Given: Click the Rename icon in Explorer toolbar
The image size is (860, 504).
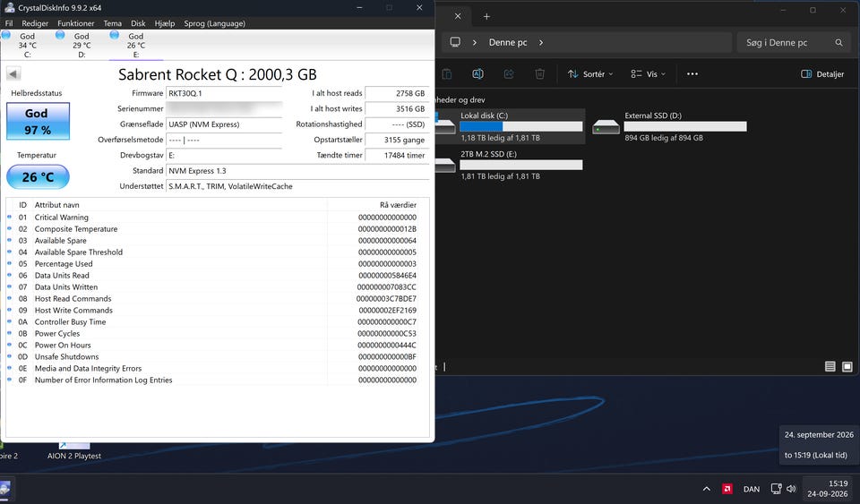Looking at the screenshot, I should (x=477, y=74).
